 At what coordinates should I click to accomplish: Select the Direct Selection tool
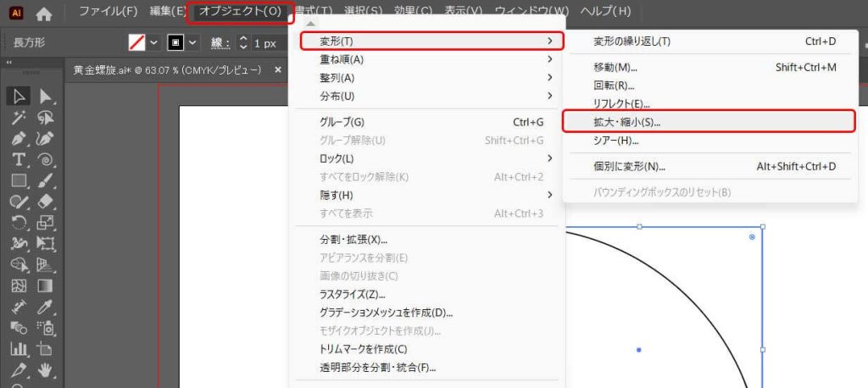point(46,97)
